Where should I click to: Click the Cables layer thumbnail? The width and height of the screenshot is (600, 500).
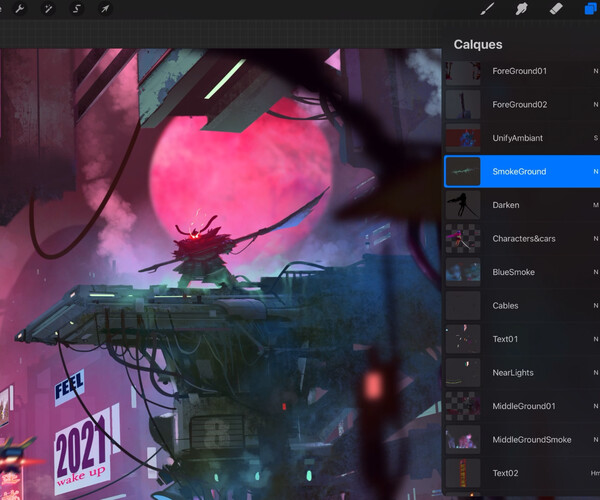(463, 306)
